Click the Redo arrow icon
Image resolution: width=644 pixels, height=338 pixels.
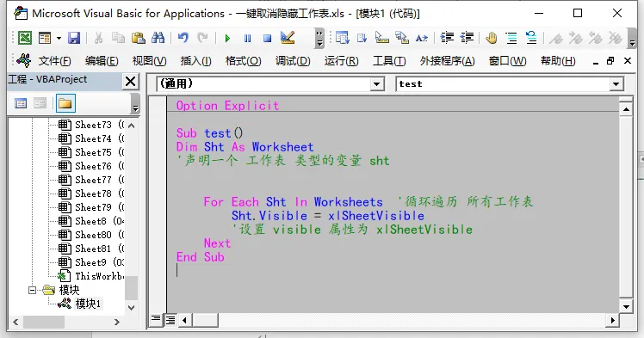coord(203,38)
